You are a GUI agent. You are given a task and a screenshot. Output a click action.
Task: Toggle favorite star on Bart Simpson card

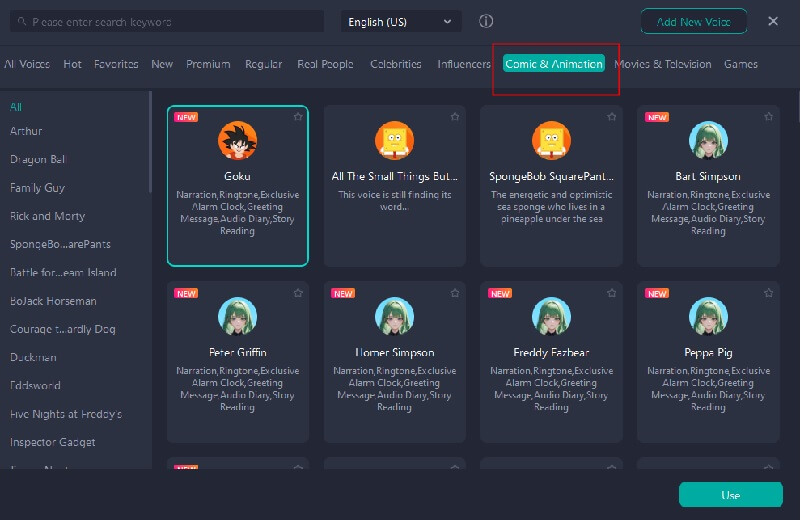coord(768,117)
